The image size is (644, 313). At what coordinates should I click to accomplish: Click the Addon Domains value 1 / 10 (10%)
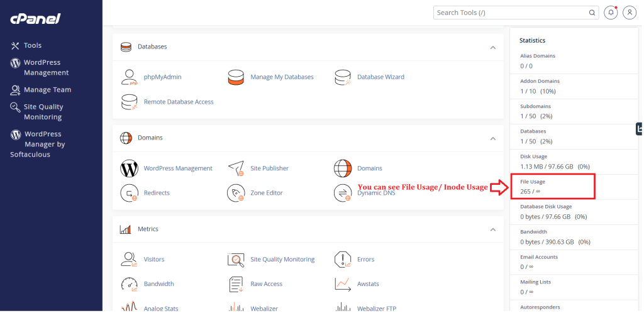coord(538,91)
